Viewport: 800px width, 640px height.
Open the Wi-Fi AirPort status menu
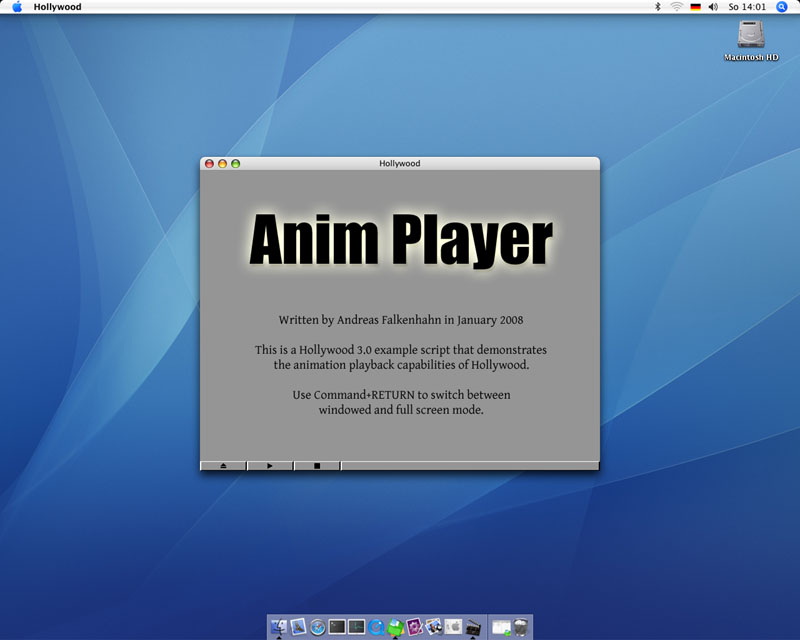(677, 7)
